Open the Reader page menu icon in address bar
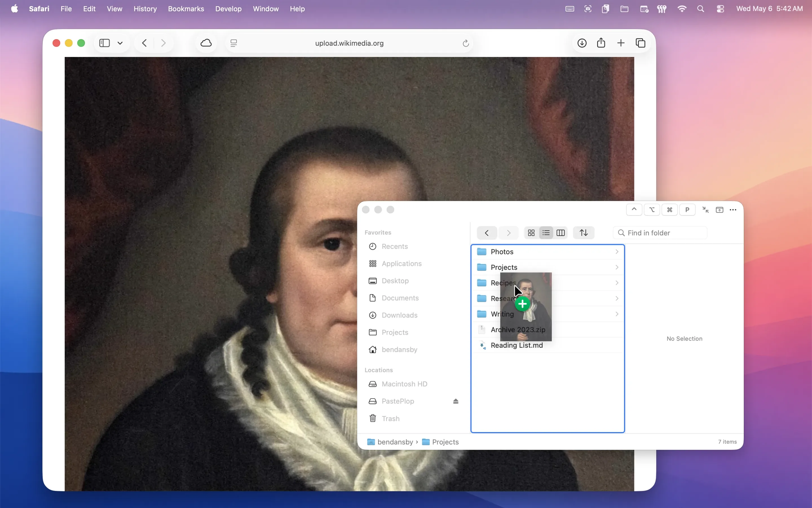The height and width of the screenshot is (508, 812). click(233, 43)
